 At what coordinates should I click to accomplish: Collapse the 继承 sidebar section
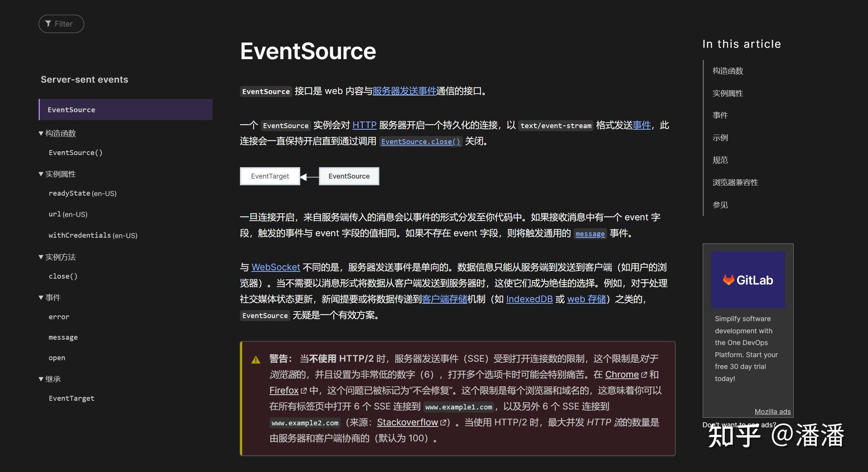click(41, 379)
